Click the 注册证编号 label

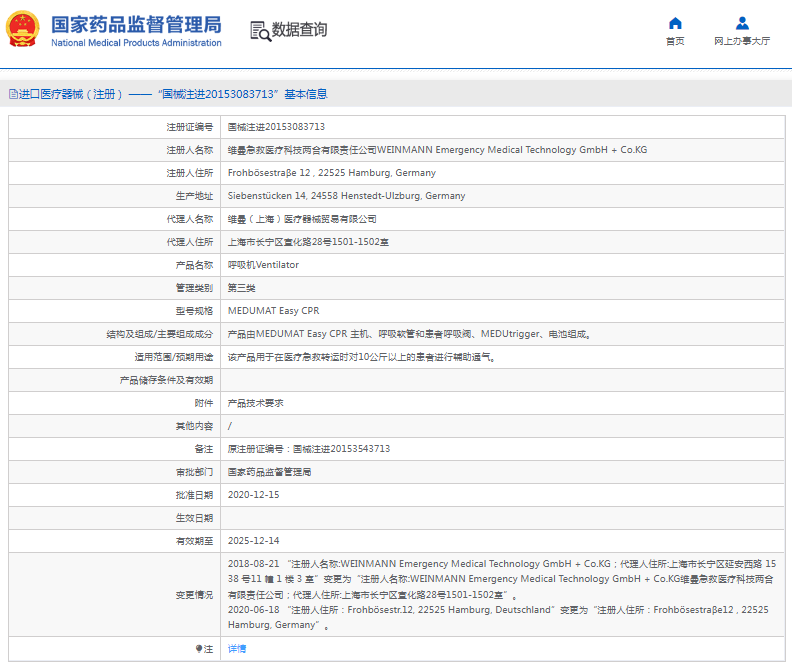tap(190, 127)
